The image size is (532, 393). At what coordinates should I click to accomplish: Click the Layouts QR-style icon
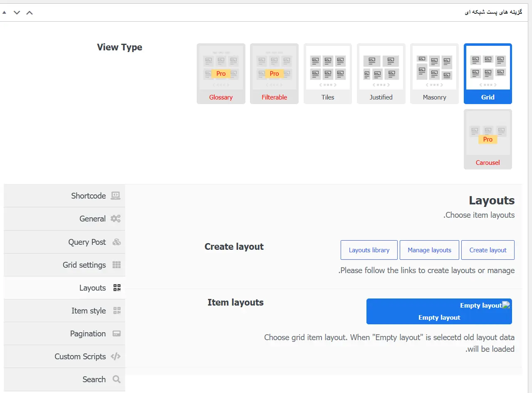[117, 288]
